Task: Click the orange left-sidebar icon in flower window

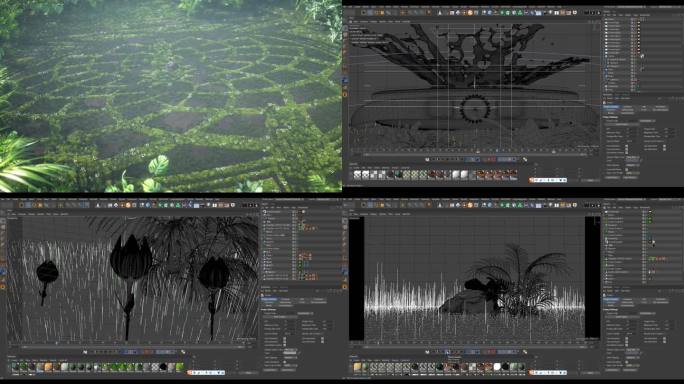Action: tap(3, 287)
